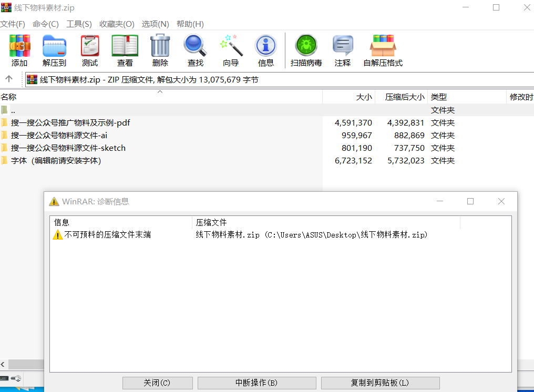Click 压缩文件 column header in diagnostic dialog

coord(326,222)
